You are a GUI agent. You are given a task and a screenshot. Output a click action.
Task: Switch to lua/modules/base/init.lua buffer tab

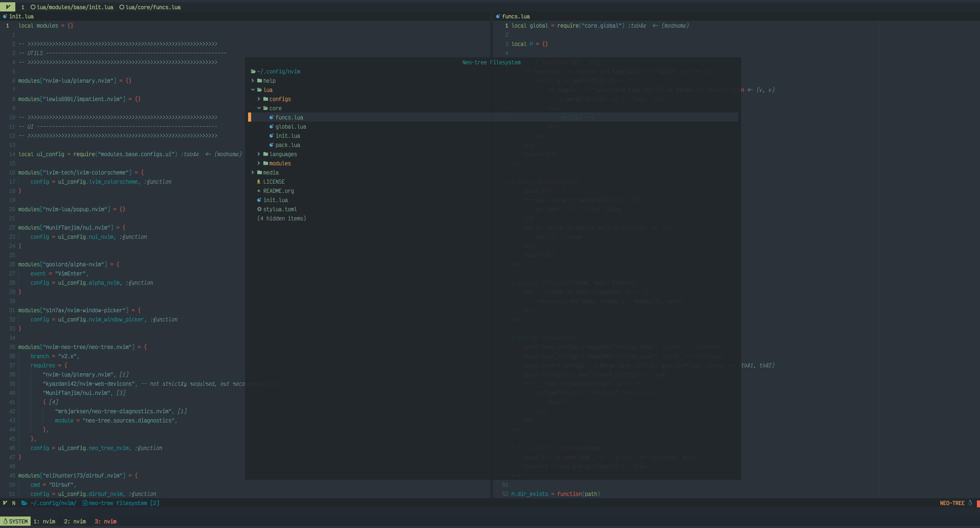point(75,7)
